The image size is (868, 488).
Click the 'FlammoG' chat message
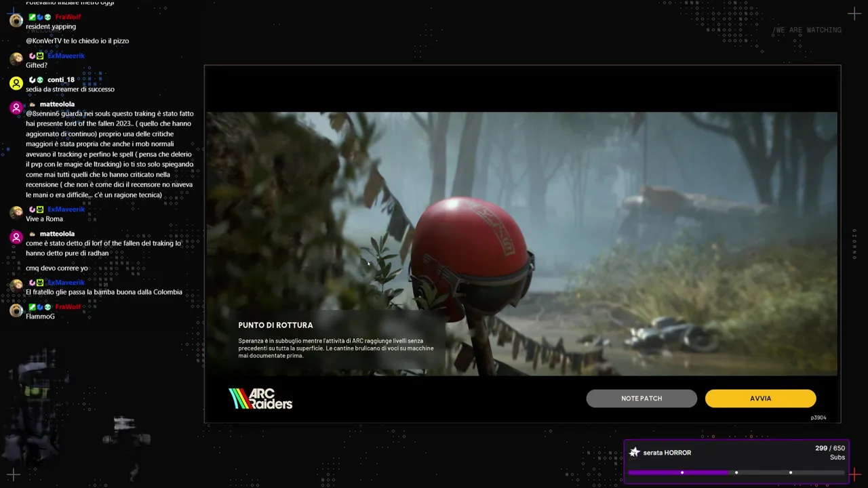40,317
